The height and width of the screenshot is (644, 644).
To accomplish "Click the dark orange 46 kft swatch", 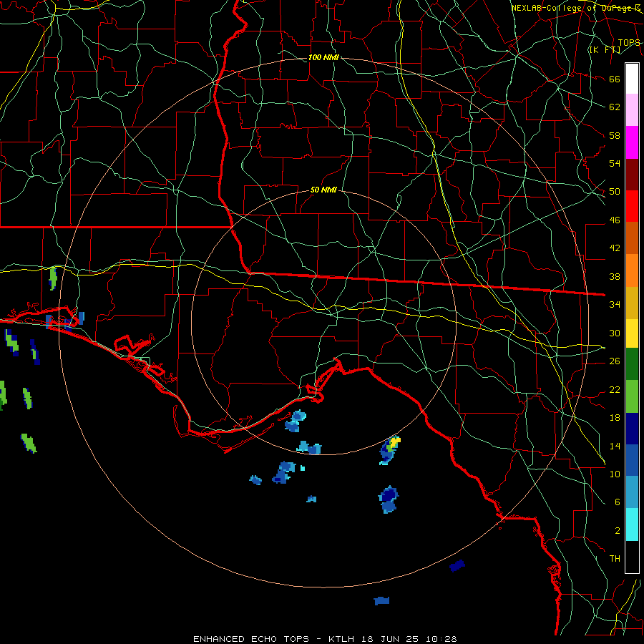I will tap(632, 238).
